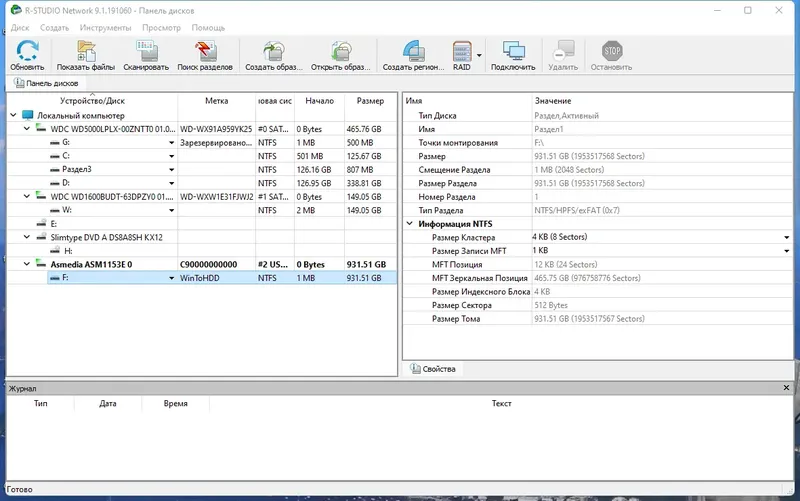
Task: Click the Открыть образ toolbar icon
Action: pos(341,52)
